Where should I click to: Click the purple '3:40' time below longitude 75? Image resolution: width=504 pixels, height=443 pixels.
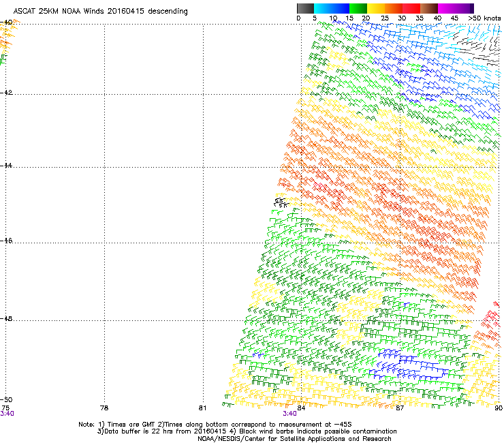coord(7,414)
